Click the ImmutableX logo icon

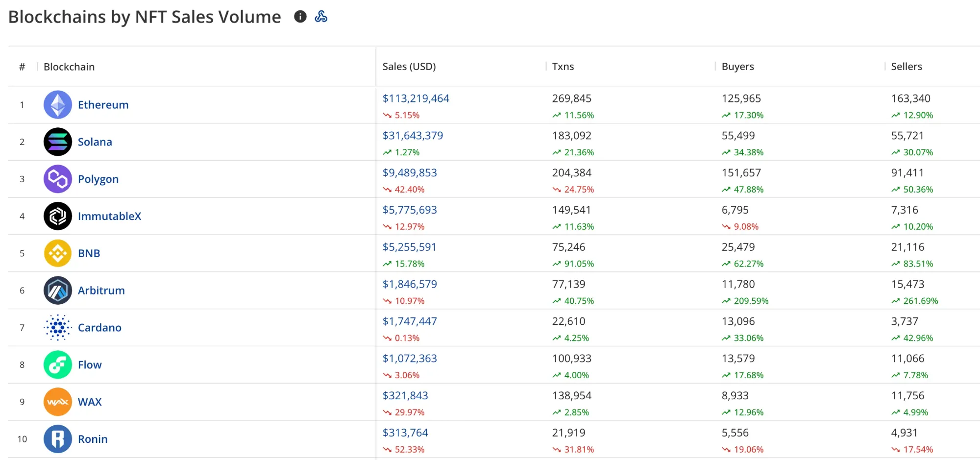(58, 216)
